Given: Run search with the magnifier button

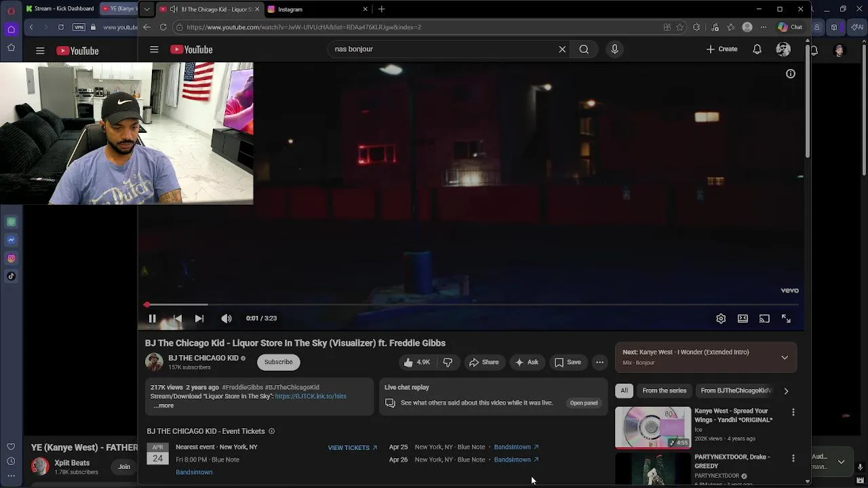Looking at the screenshot, I should pyautogui.click(x=584, y=49).
